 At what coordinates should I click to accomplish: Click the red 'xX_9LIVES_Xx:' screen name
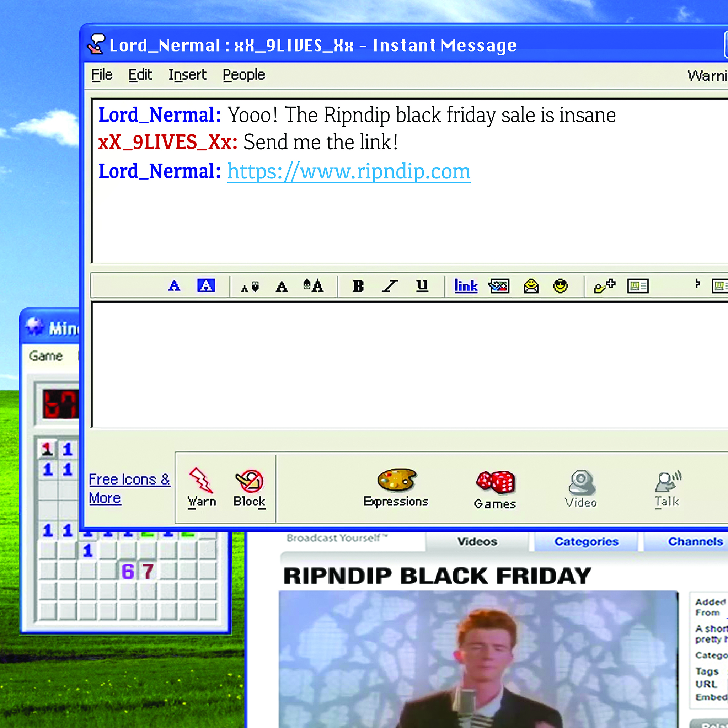pos(168,142)
